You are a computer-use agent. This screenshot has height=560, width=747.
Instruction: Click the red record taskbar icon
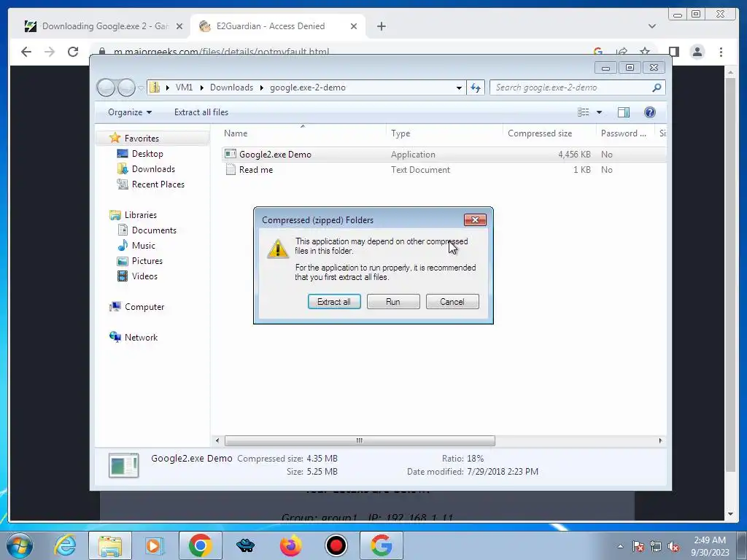336,545
